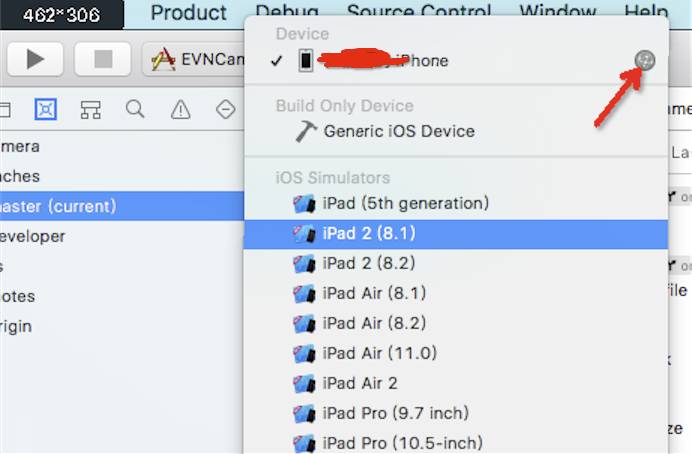Image resolution: width=692 pixels, height=454 pixels.
Task: Click the Run (play) button
Action: 35,59
